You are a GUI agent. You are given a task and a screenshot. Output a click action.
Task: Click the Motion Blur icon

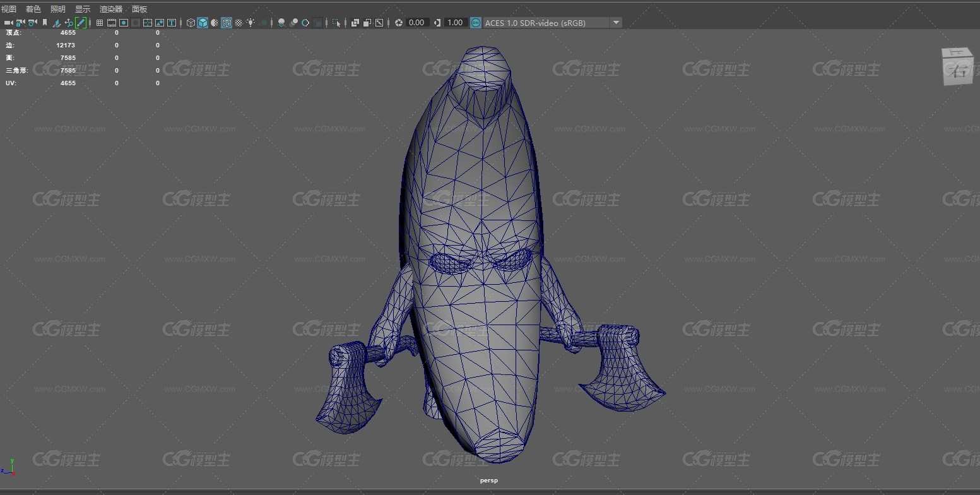coord(293,23)
